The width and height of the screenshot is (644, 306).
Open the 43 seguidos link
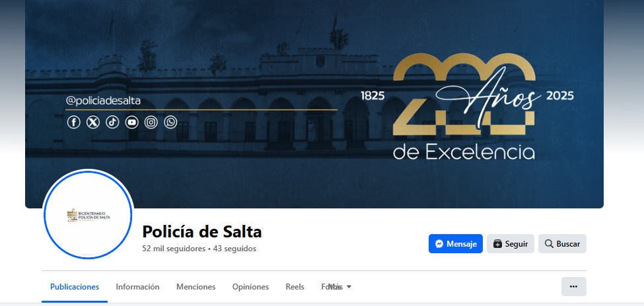[234, 249]
